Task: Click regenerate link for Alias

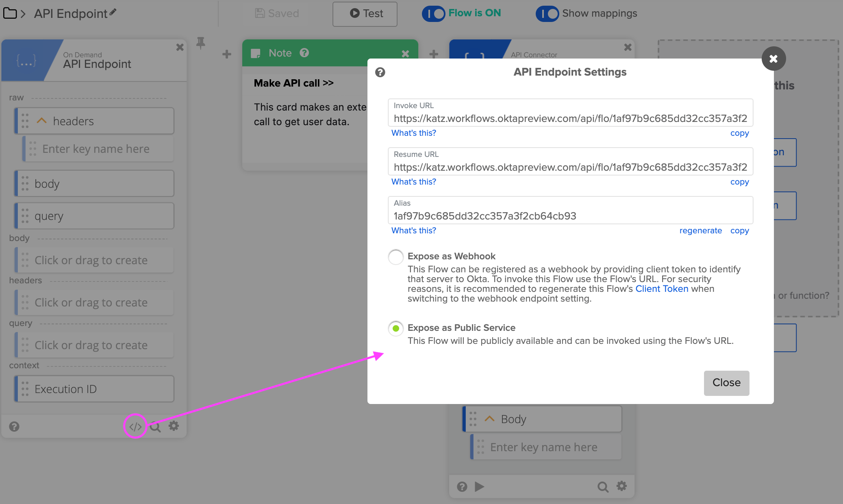Action: click(700, 231)
